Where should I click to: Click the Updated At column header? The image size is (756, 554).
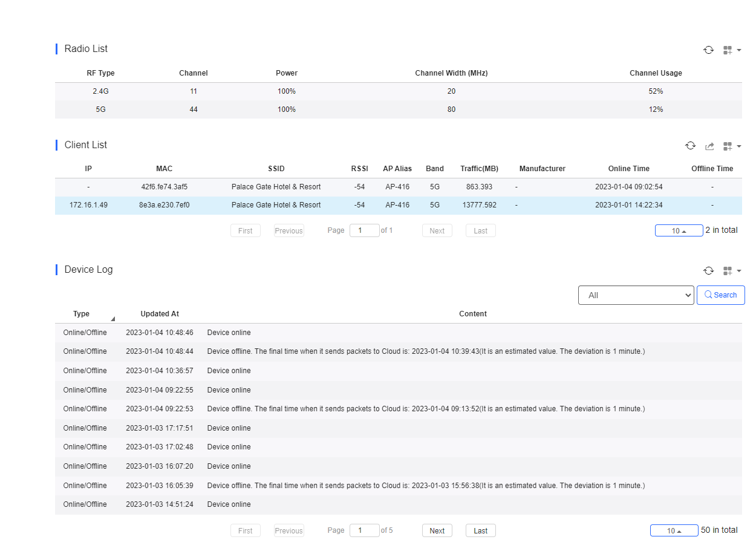(x=160, y=314)
